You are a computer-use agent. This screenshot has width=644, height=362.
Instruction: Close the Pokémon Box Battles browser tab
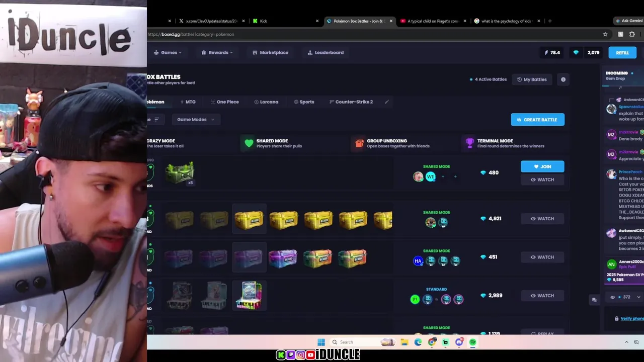pos(391,21)
